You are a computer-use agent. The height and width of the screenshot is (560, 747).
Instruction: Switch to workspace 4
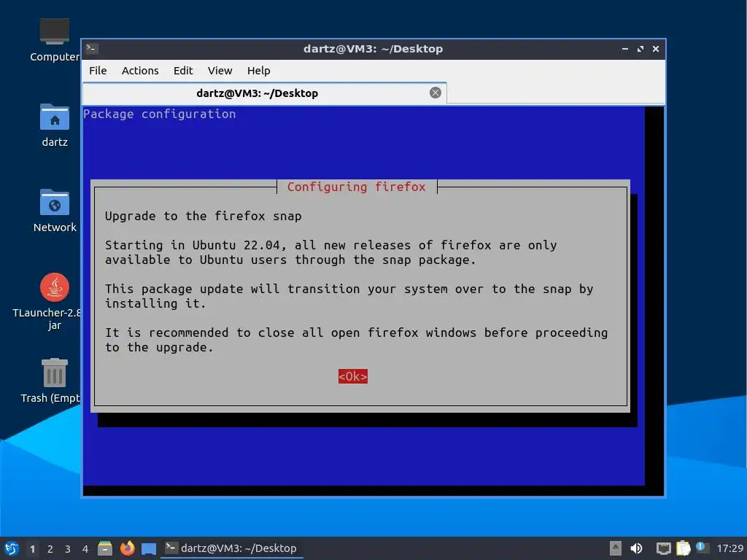tap(85, 549)
